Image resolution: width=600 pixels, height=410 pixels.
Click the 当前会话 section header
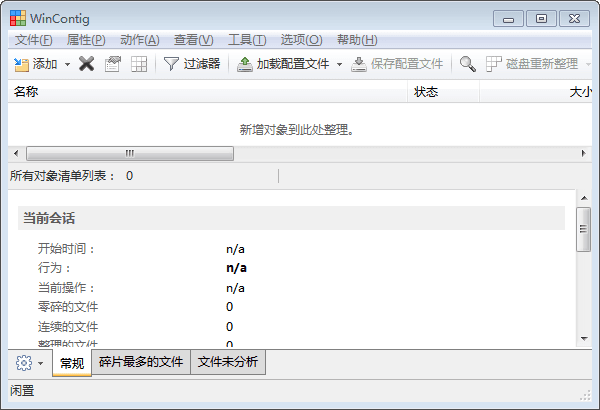292,218
